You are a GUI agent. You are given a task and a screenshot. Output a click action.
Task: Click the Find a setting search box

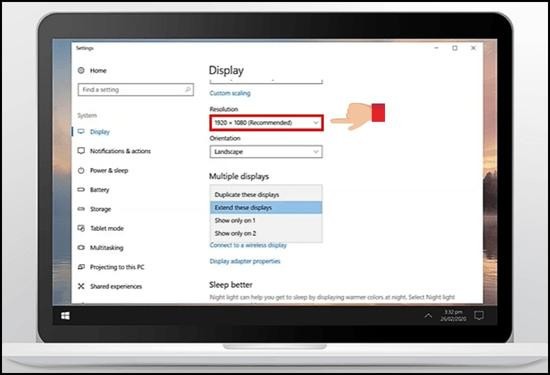click(136, 90)
